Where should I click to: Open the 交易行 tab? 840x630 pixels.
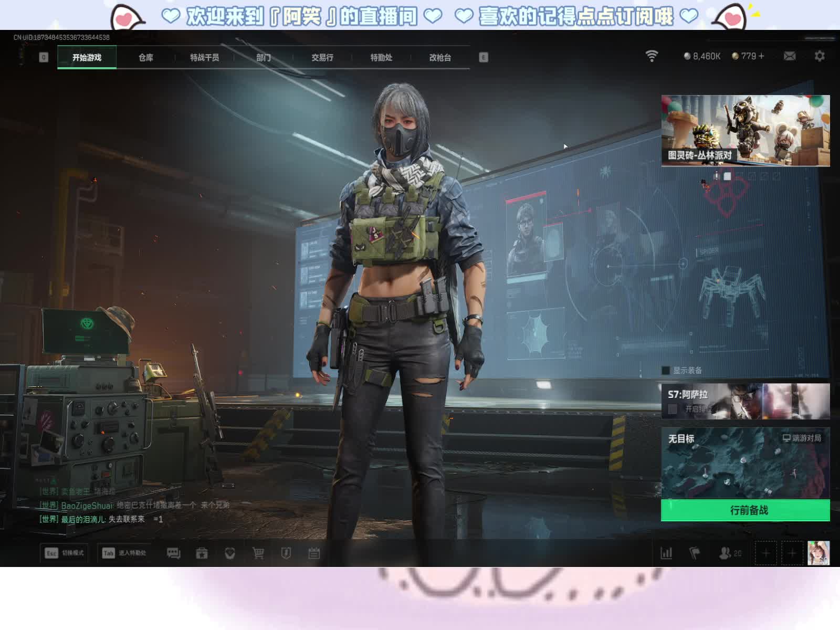322,58
